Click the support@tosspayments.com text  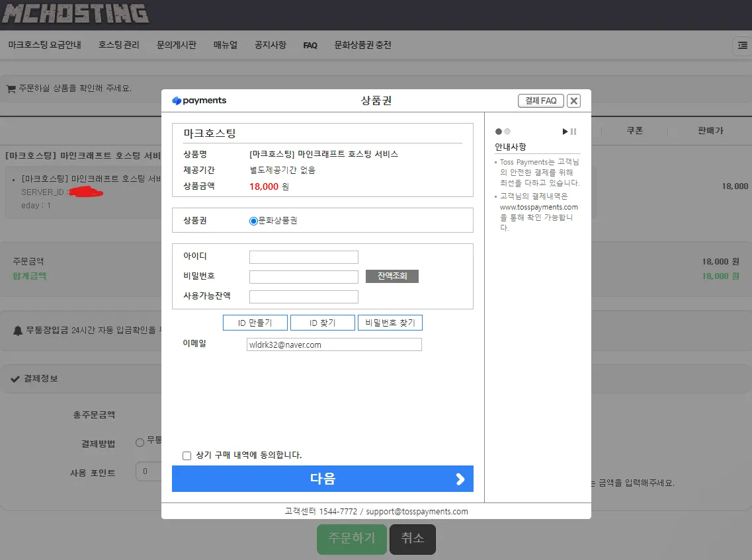[x=417, y=512]
